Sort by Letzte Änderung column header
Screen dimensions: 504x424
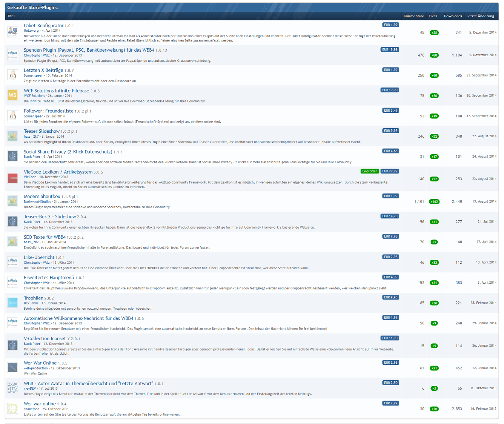(x=480, y=16)
